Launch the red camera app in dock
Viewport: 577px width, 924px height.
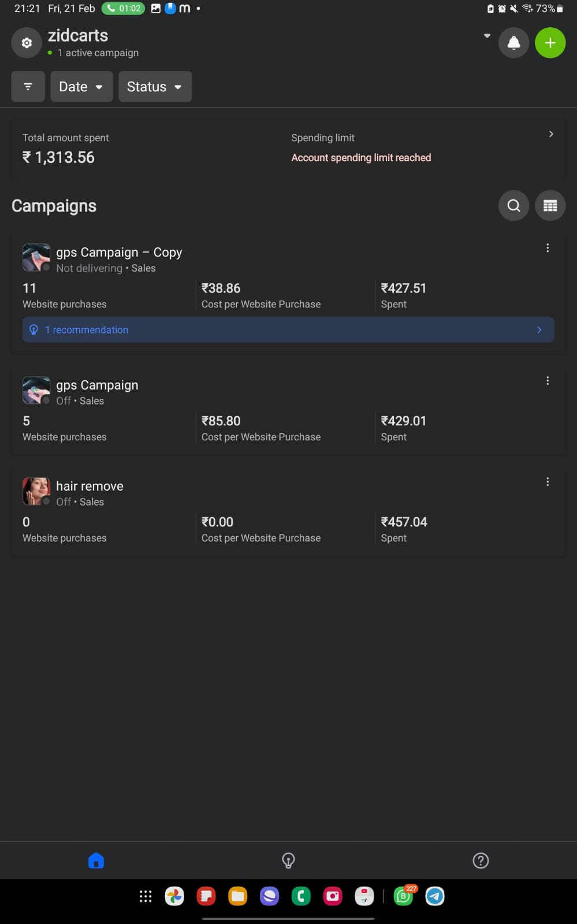[x=333, y=896]
